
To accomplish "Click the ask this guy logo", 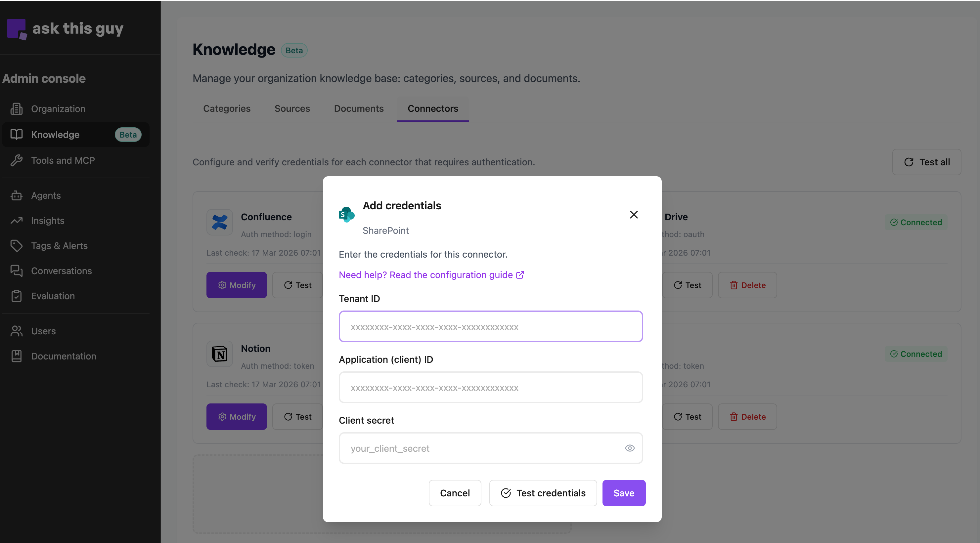I will (65, 29).
